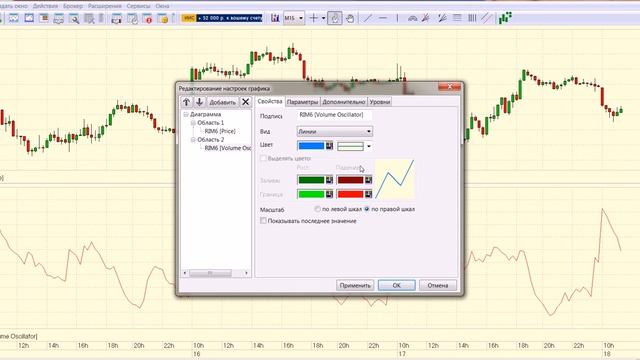Viewport: 640px width, 360px height.
Task: Open the Расширения menu
Action: pos(104,6)
